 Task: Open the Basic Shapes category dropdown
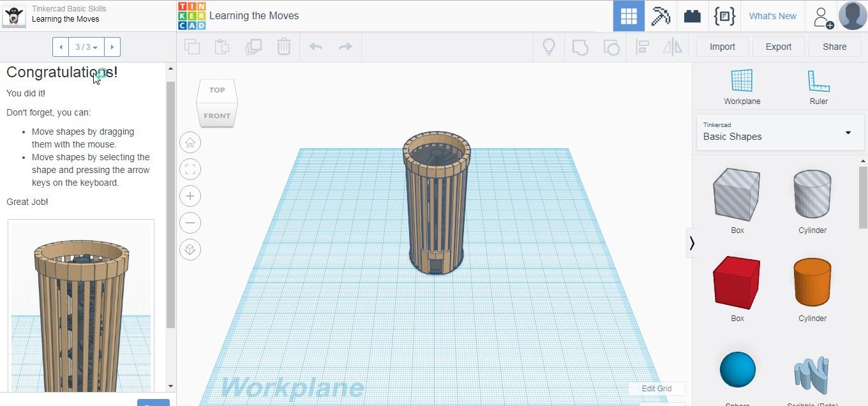[x=780, y=132]
